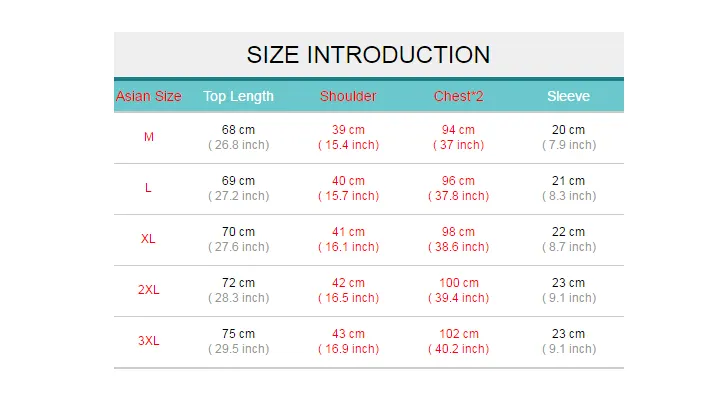Screen dimensions: 722x411
Task: Click the 68 cm top length cell
Action: (239, 130)
